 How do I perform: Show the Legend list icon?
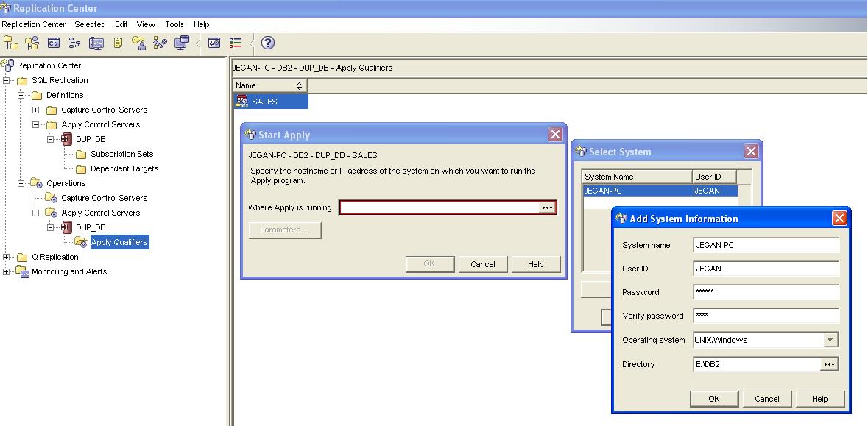[234, 43]
